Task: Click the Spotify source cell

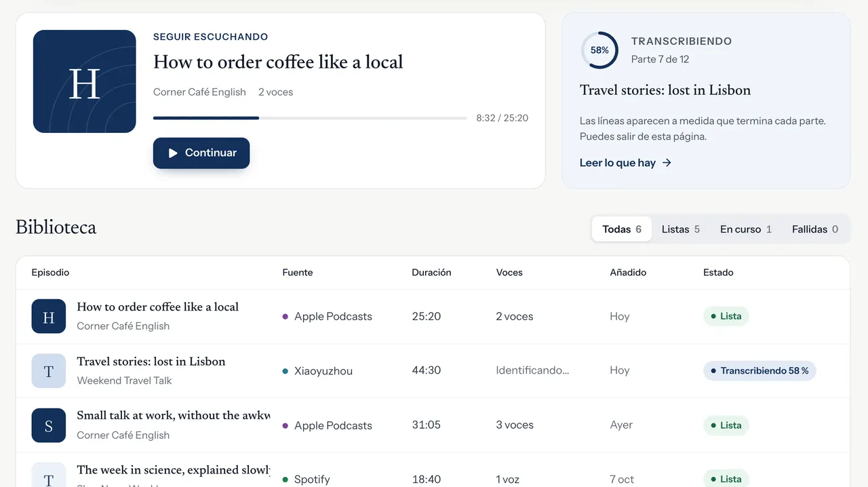Action: 306,480
